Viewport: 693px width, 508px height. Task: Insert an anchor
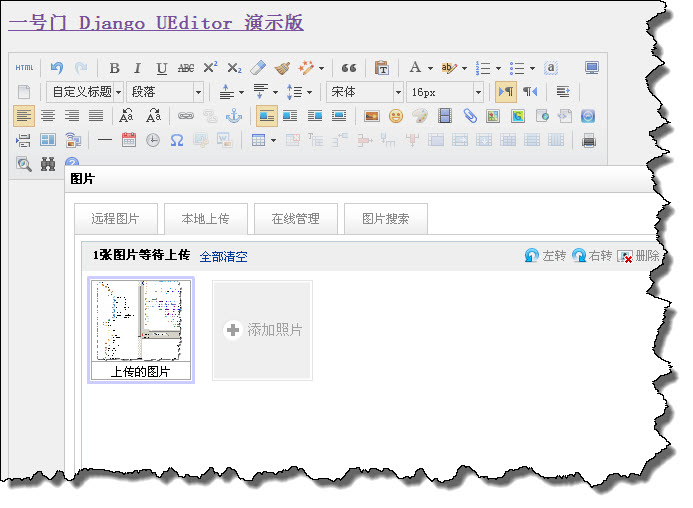click(x=234, y=116)
